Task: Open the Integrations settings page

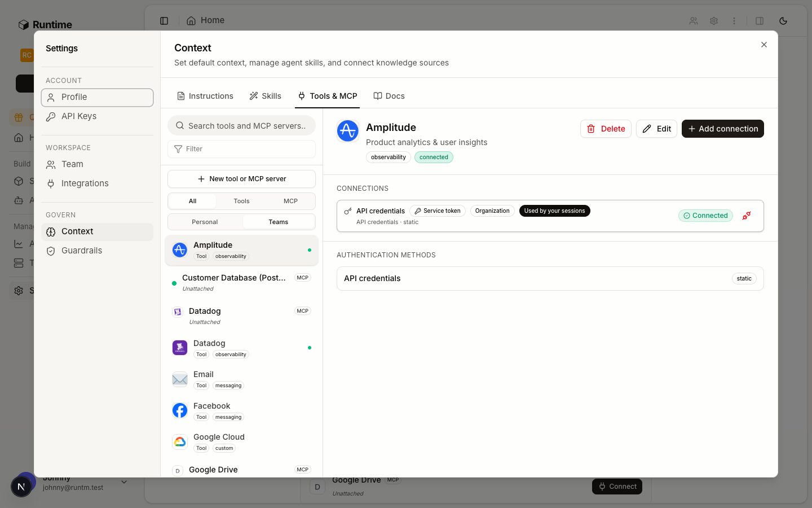Action: [x=97, y=183]
